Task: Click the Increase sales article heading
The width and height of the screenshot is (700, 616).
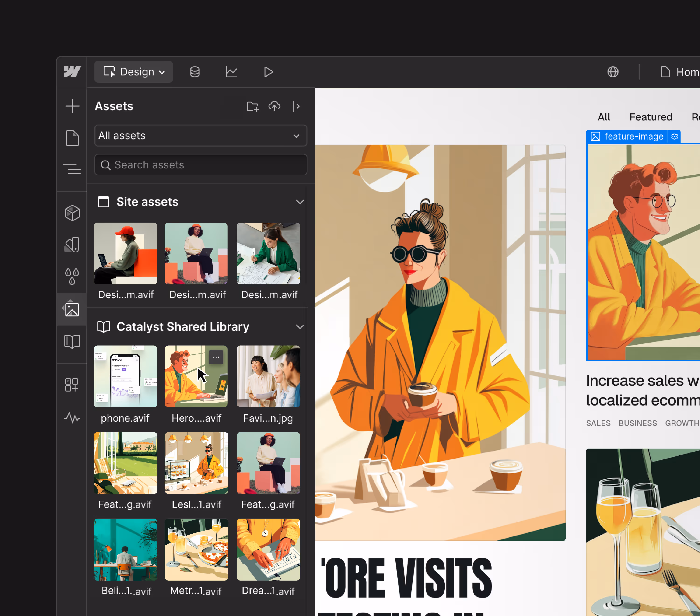Action: click(x=643, y=390)
